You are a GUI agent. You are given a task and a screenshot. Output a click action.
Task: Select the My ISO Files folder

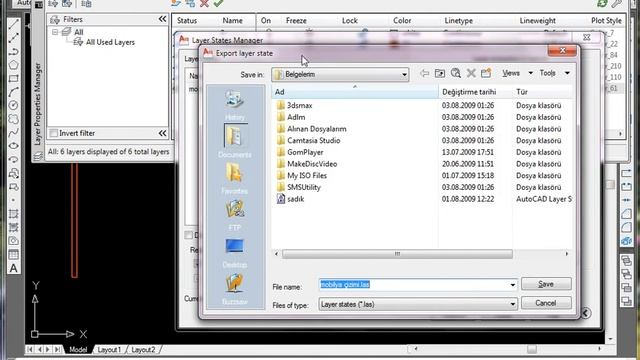coord(307,176)
